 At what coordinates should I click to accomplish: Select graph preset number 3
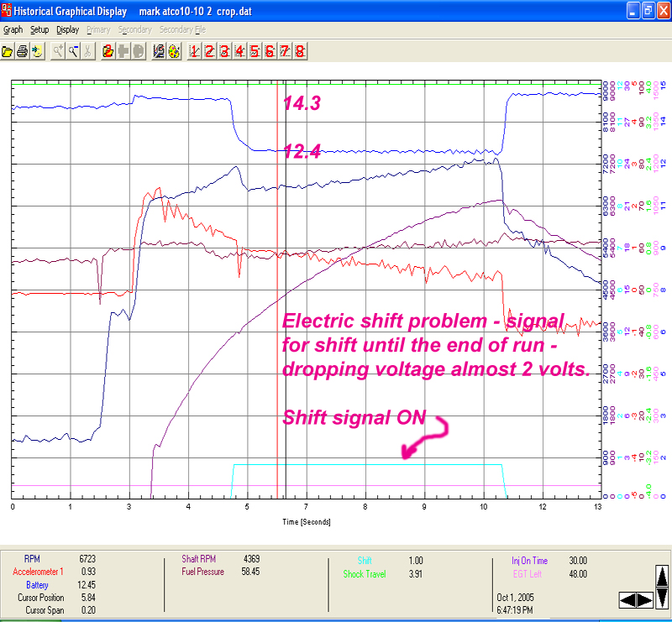click(x=224, y=51)
